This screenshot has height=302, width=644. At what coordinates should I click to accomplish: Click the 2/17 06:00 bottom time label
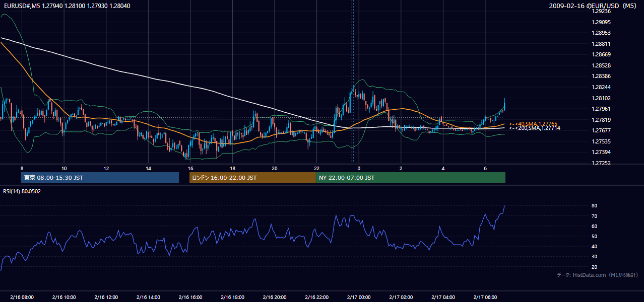point(485,297)
